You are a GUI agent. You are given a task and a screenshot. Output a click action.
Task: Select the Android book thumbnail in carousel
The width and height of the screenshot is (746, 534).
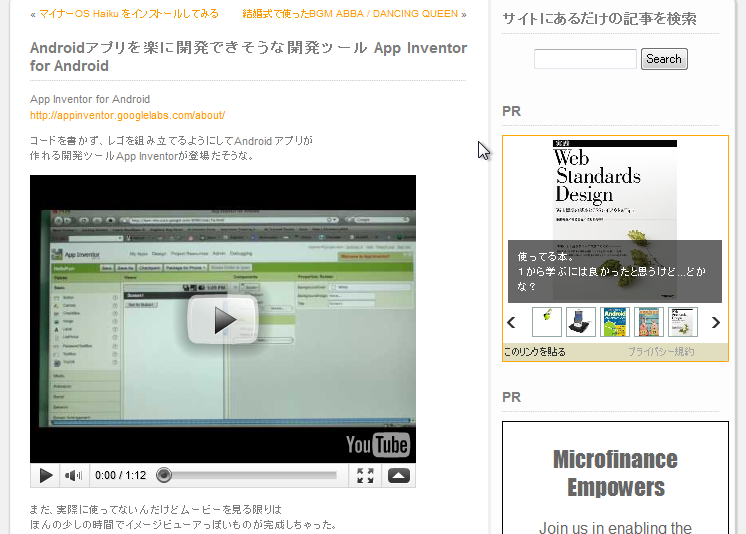615,322
